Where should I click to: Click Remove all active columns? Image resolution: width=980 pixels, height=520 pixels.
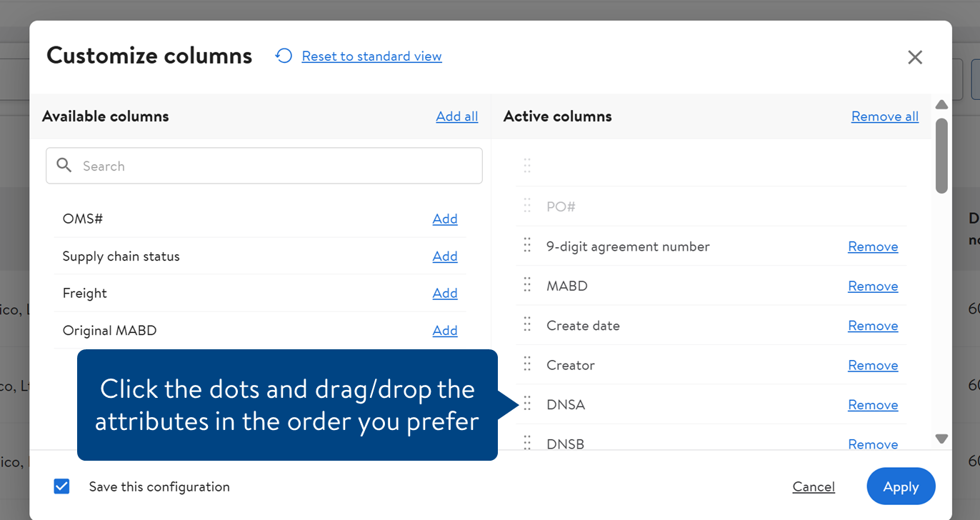click(x=885, y=116)
